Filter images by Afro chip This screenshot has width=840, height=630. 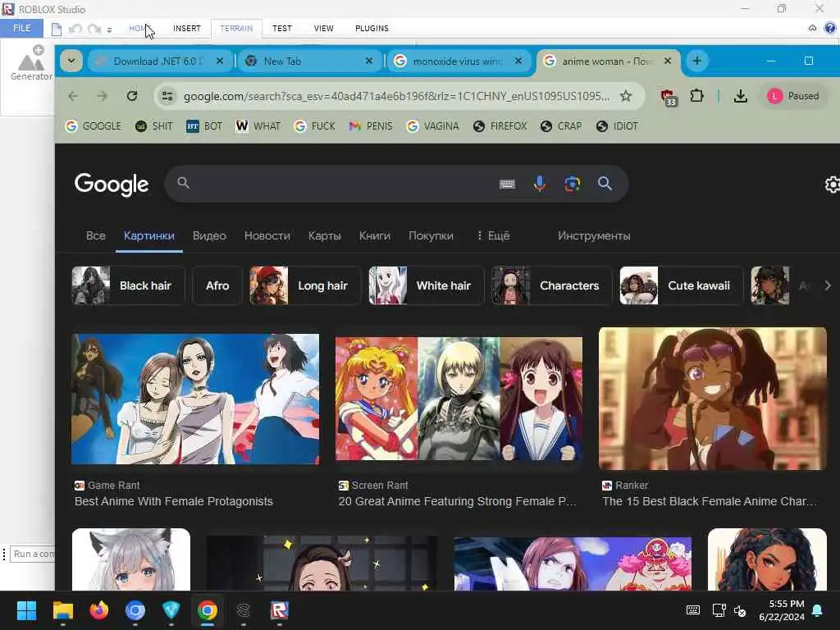point(217,285)
